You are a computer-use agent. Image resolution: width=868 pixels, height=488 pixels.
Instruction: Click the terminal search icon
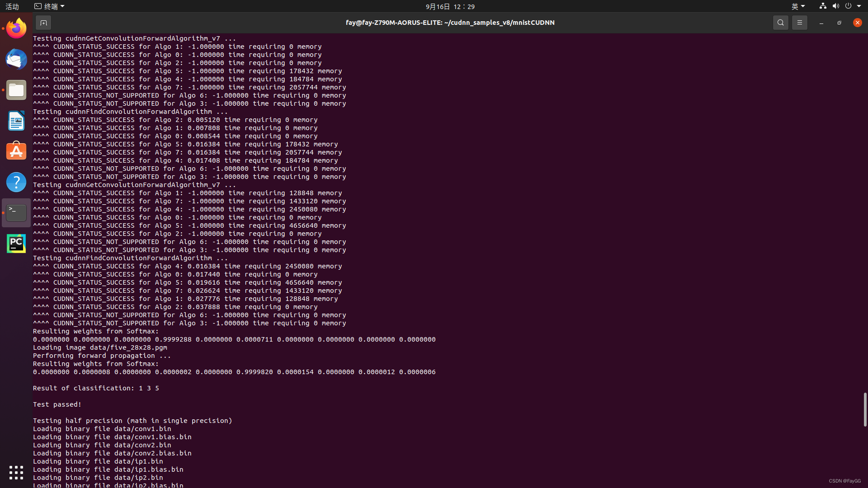pos(780,23)
